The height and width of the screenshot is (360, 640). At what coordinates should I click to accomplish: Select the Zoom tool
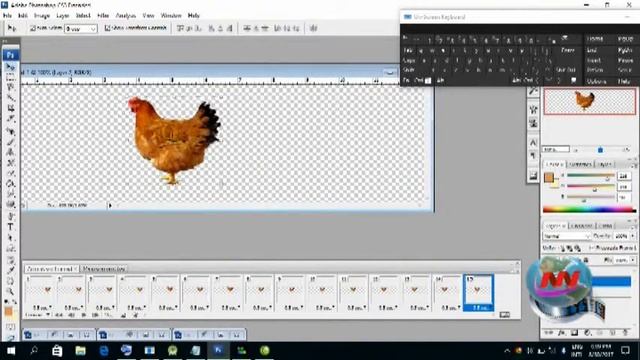(11, 291)
